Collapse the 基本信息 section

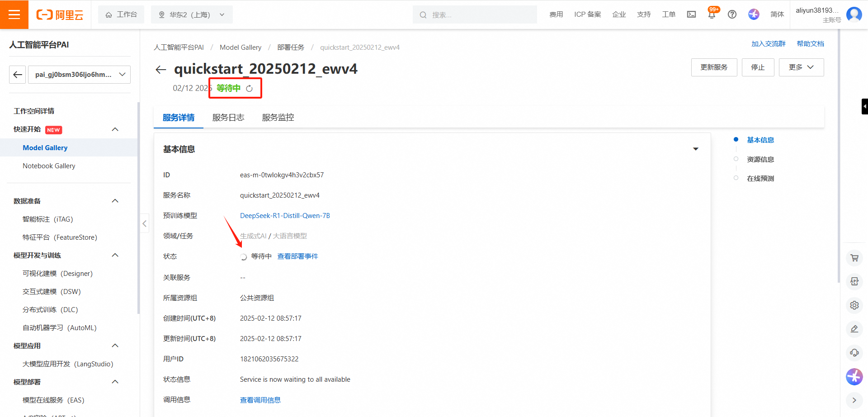[x=696, y=149]
